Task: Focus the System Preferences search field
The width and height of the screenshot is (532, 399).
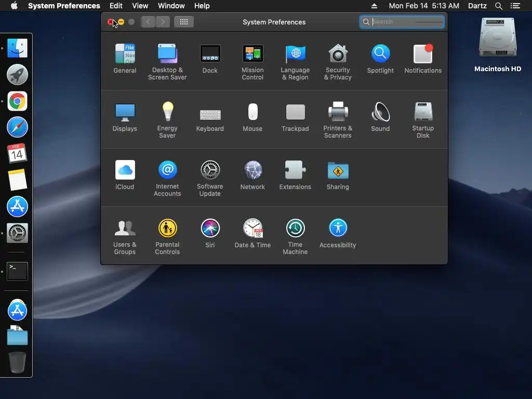Action: pos(402,22)
